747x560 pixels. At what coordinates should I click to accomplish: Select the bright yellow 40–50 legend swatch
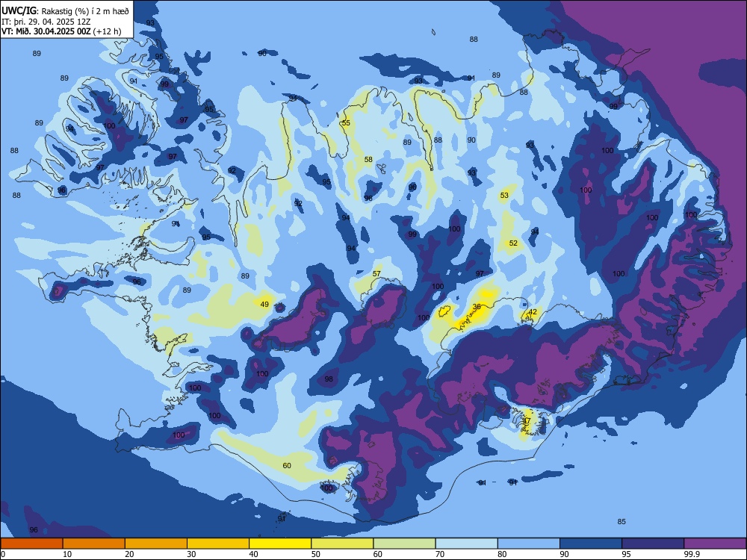click(x=280, y=544)
